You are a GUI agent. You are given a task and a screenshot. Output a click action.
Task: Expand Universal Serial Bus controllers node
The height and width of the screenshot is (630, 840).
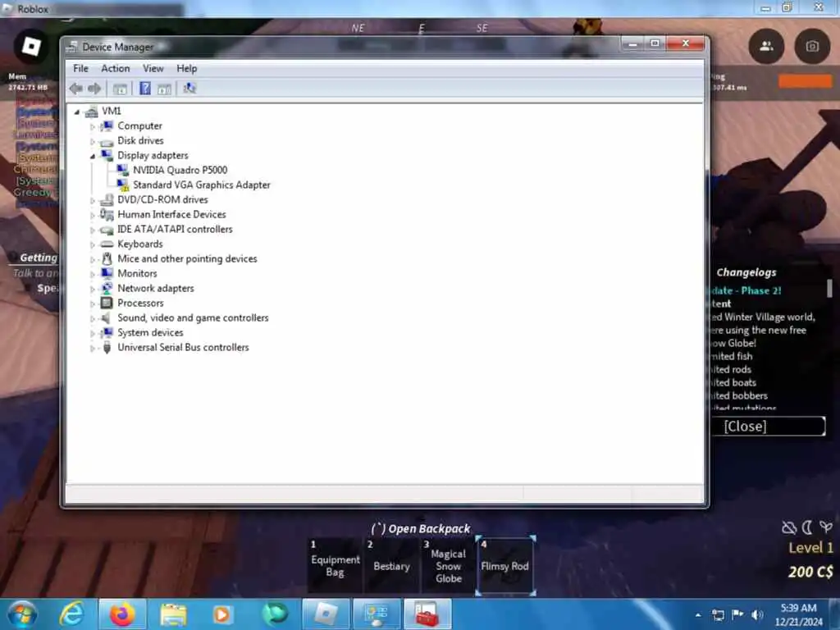pos(92,348)
